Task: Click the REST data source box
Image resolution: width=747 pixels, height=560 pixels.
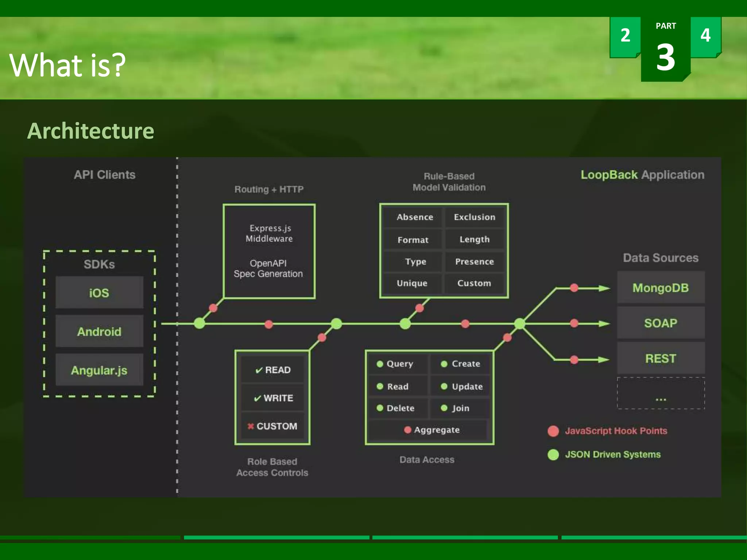Action: (x=661, y=358)
